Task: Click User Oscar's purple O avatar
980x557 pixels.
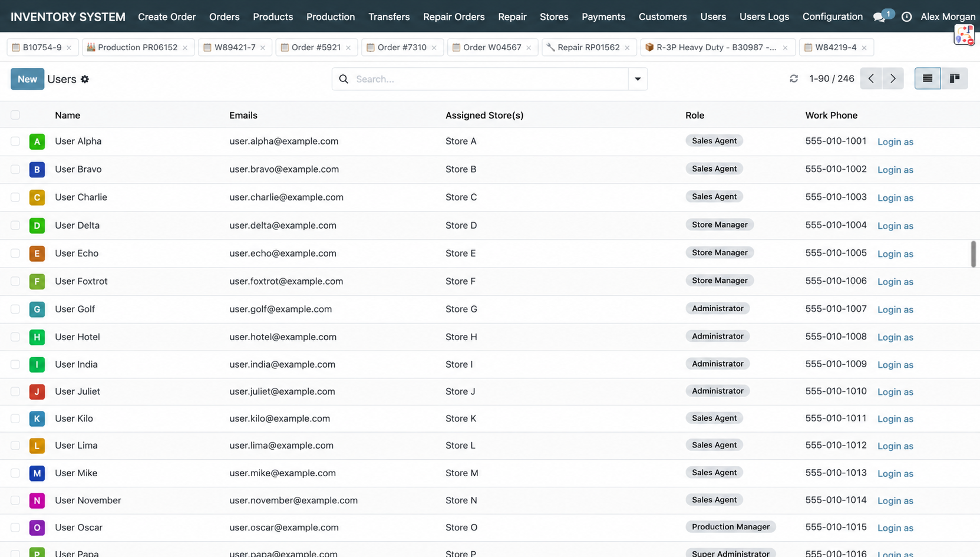Action: [37, 528]
